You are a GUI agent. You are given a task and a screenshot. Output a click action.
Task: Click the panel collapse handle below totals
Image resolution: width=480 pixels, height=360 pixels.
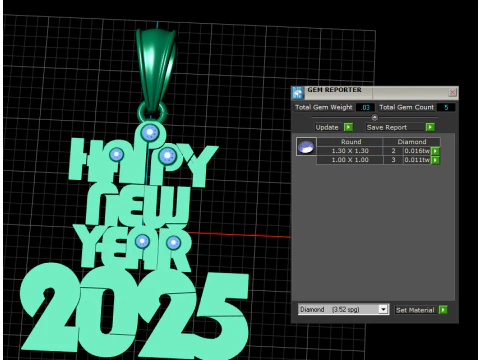(374, 117)
